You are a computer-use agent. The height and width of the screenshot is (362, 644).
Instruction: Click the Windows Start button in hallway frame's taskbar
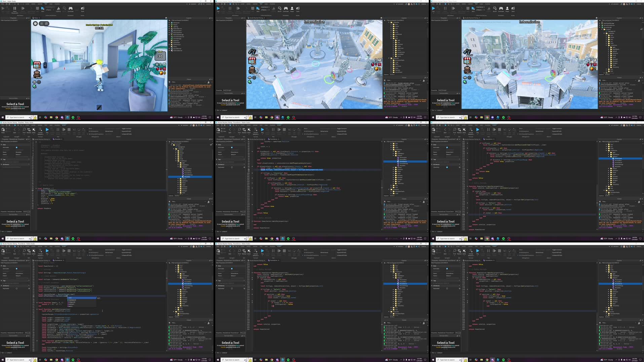[x=2, y=117]
